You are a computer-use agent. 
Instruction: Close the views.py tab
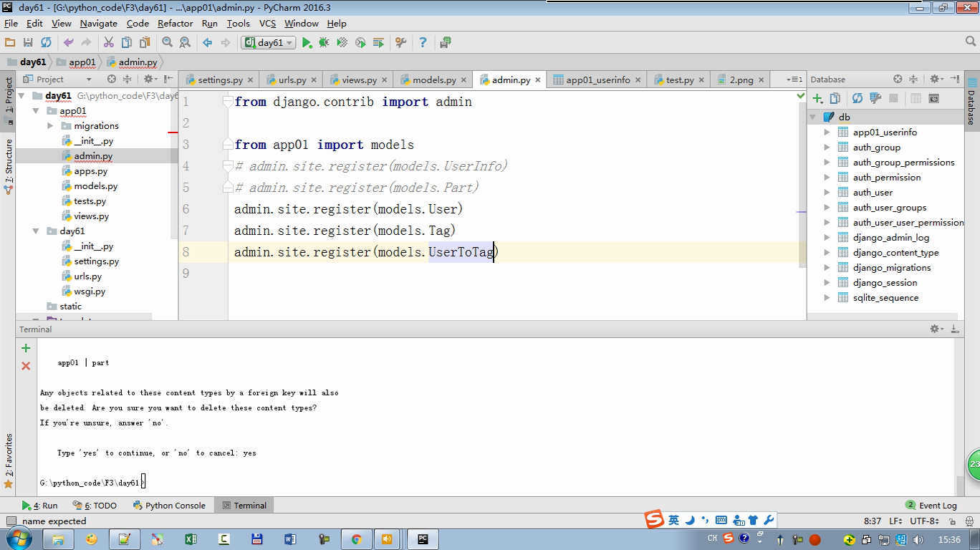[x=384, y=79]
